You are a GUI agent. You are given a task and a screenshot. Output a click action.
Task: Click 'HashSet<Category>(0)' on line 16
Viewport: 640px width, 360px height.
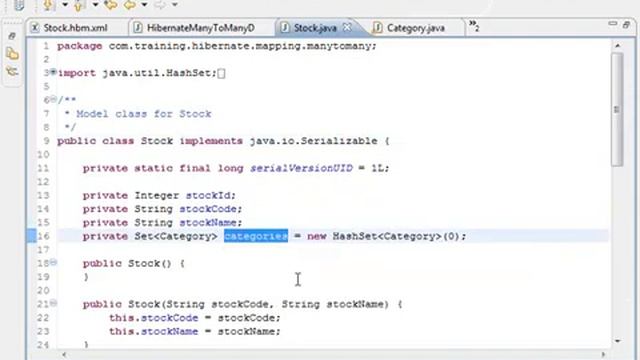pyautogui.click(x=396, y=236)
